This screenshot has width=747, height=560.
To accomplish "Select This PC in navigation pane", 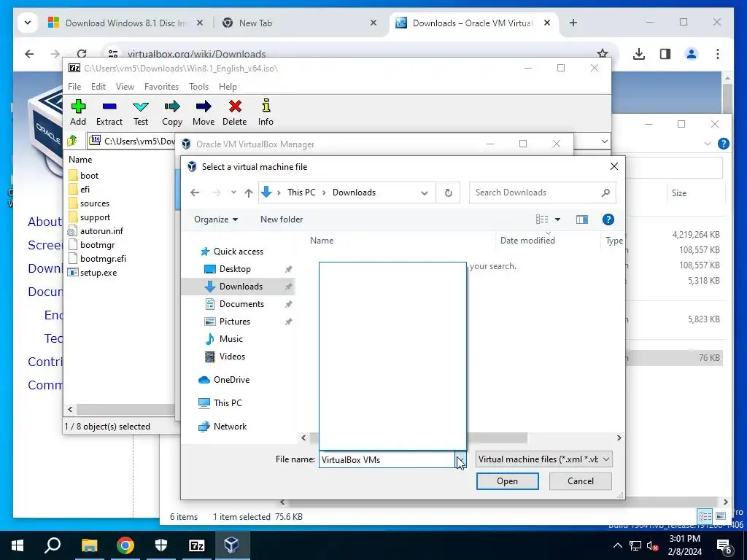I will 228,402.
